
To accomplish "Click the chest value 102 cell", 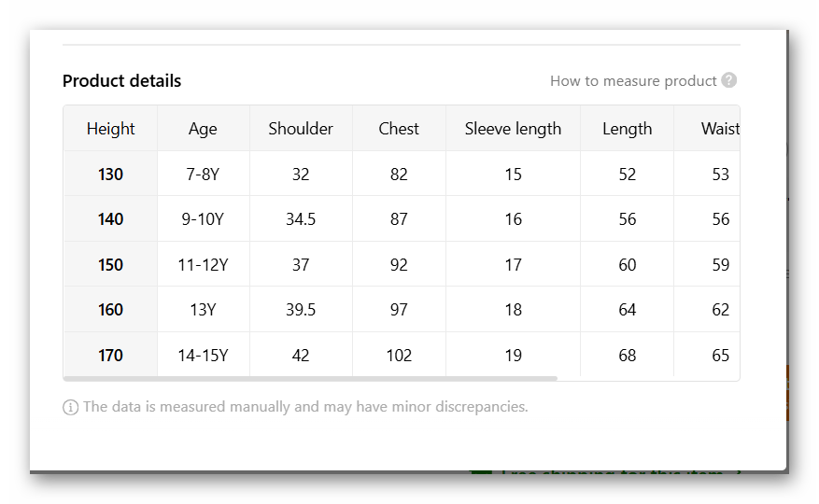I will click(399, 356).
